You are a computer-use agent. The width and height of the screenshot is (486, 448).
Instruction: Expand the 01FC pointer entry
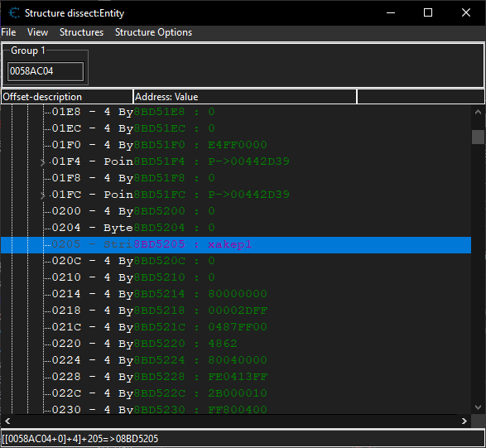tap(43, 195)
